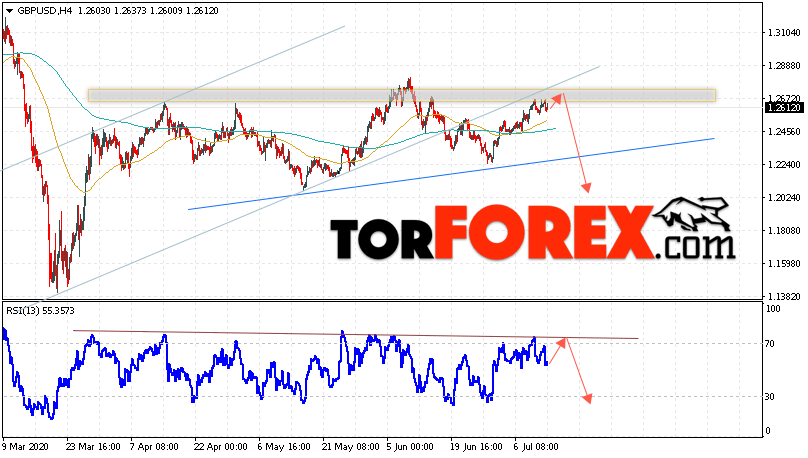Viewport: 808px width, 458px height.
Task: Open the chart menu triangle beside GBPUSD
Action: tap(9, 11)
